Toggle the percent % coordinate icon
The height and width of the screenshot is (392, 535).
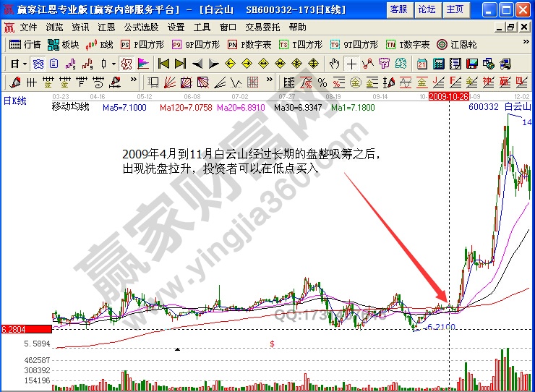tap(322, 82)
